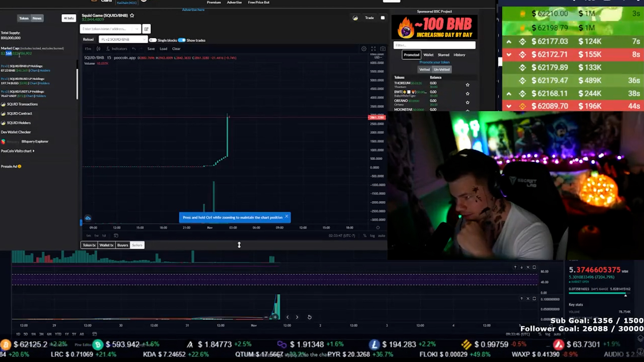
Task: Switch the poocoin chart to fullscreen
Action: click(x=373, y=49)
